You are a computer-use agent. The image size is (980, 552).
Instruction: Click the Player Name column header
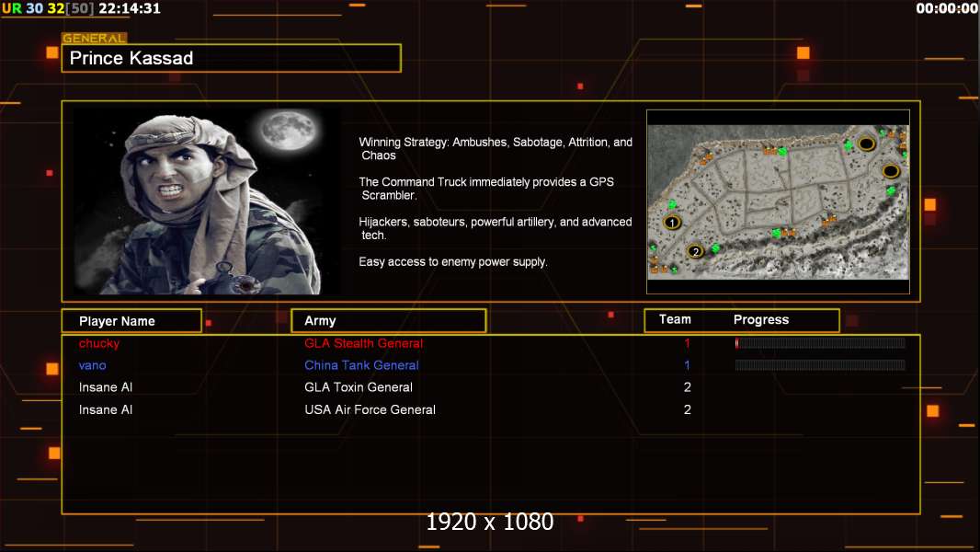coord(131,321)
